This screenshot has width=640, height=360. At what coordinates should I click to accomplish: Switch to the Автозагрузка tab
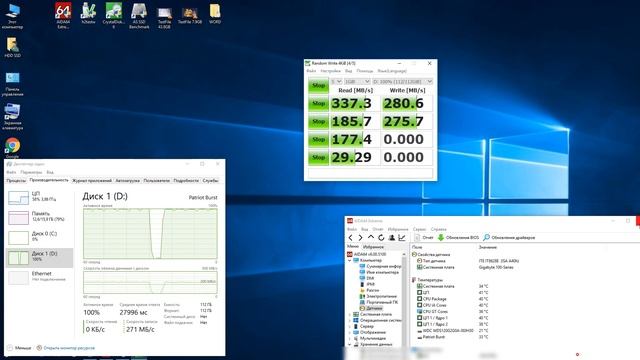(127, 180)
